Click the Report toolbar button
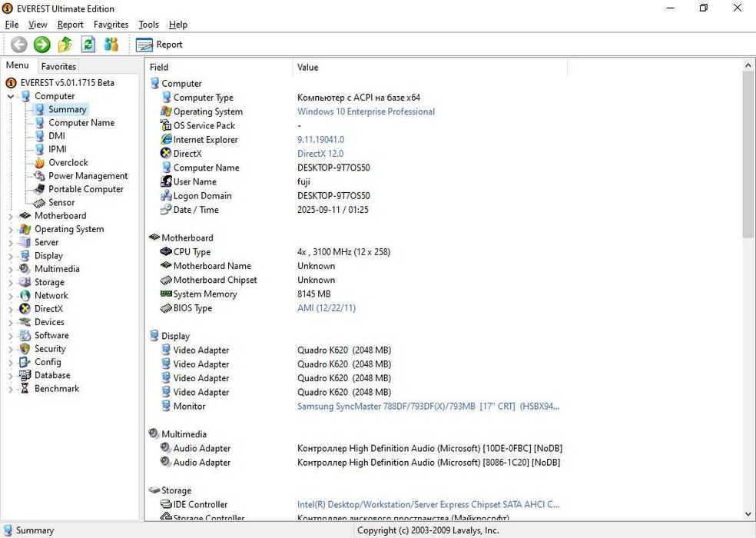Viewport: 756px width, 538px height. pos(160,45)
